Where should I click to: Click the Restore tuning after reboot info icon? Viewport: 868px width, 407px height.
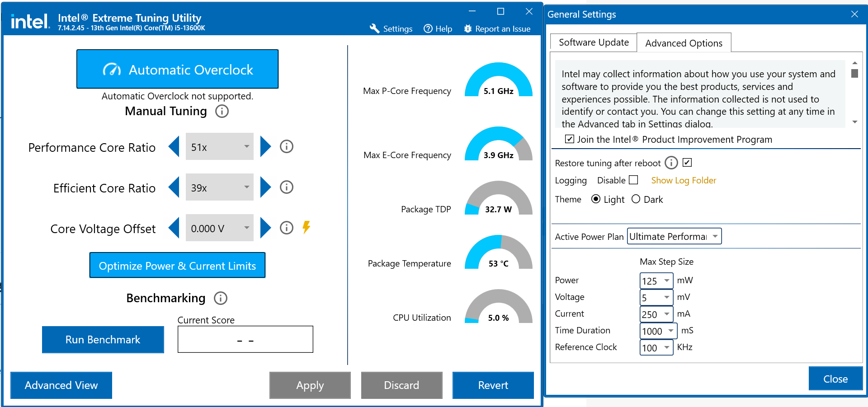[x=671, y=163]
